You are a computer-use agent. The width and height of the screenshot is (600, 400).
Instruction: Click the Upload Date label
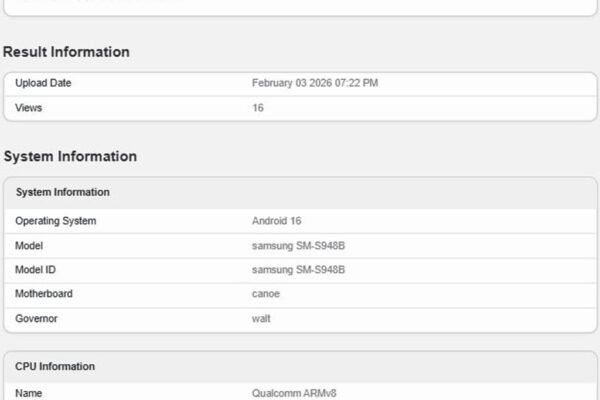(43, 83)
